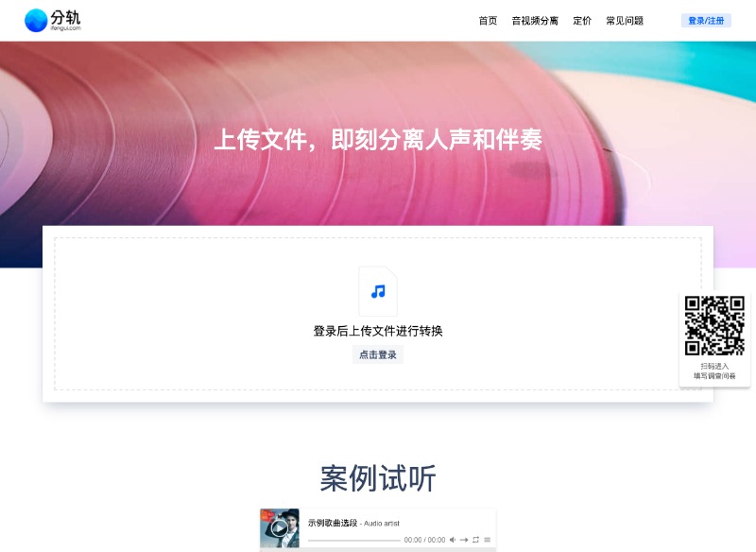Click the 点击登录 button
Image resolution: width=756 pixels, height=552 pixels.
[x=378, y=354]
